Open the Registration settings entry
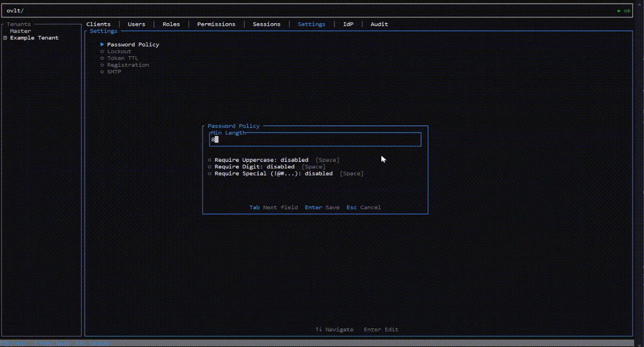644x347 pixels. 128,65
